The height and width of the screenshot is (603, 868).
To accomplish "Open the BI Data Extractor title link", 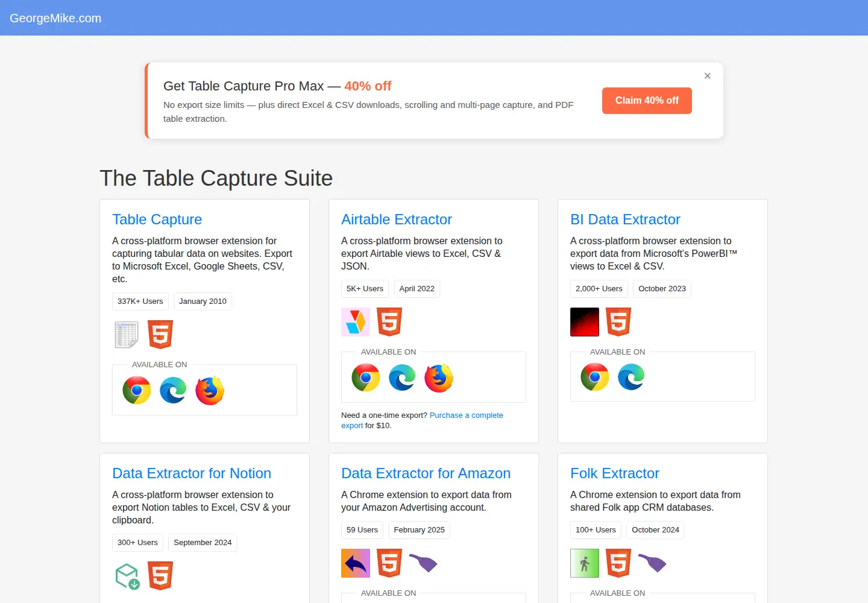I will (x=625, y=219).
